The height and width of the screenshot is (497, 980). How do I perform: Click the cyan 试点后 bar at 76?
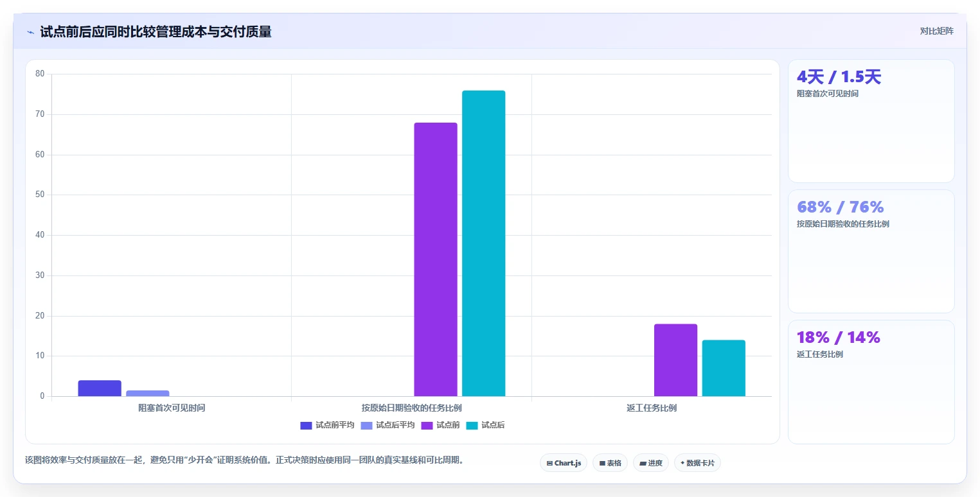[x=483, y=243]
